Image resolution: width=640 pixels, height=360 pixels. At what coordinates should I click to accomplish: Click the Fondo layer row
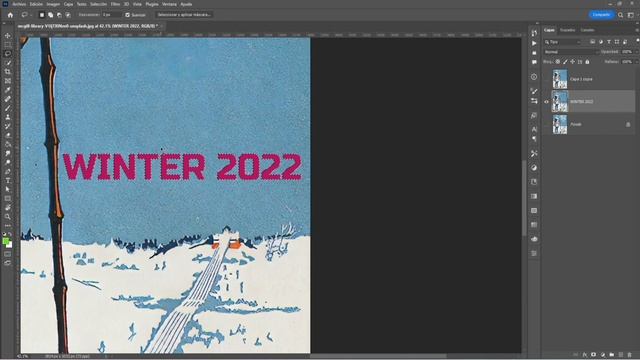(x=589, y=124)
